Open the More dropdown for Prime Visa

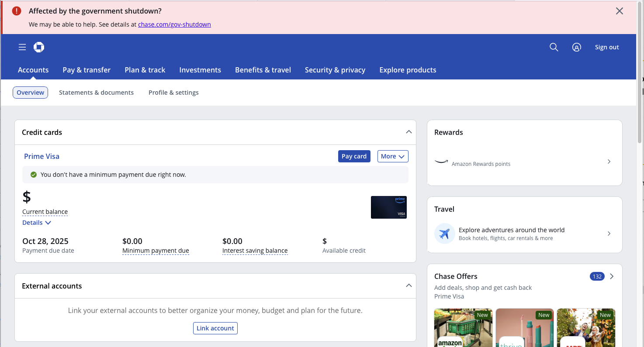point(392,156)
